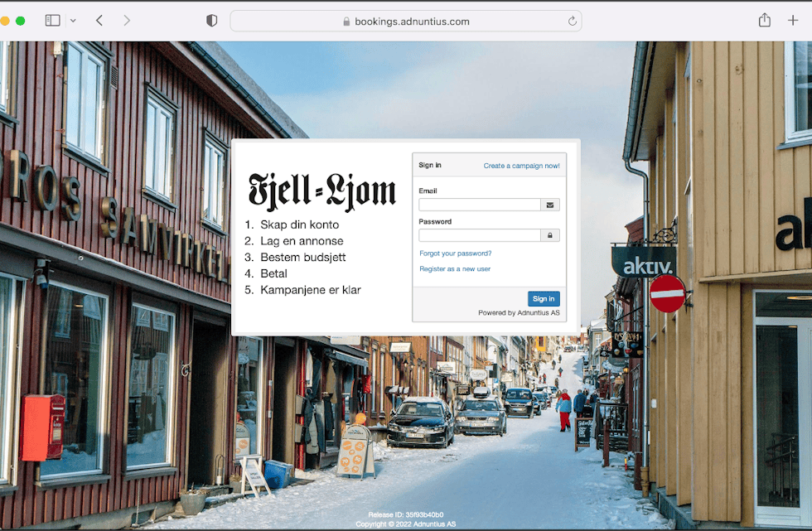Click the privacy shield icon
This screenshot has height=531, width=812.
coord(212,20)
